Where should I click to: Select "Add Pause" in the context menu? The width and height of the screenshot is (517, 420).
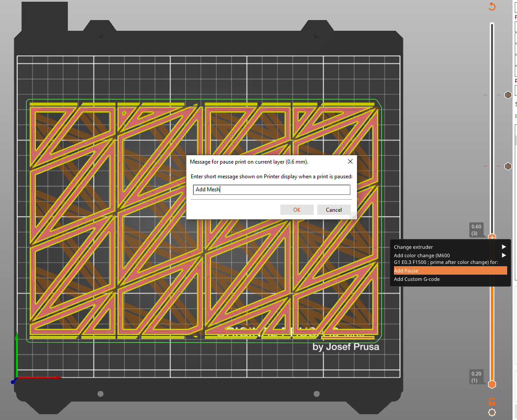[x=406, y=270]
